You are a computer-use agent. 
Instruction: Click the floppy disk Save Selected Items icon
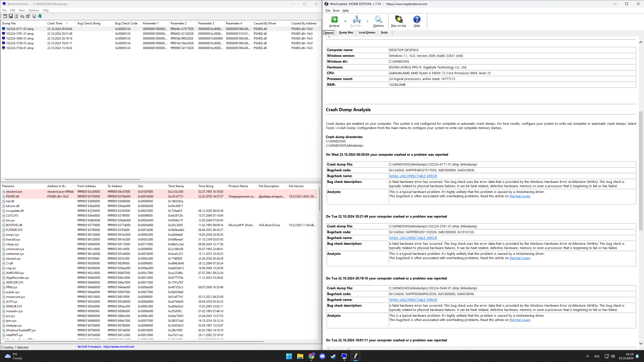point(11,16)
